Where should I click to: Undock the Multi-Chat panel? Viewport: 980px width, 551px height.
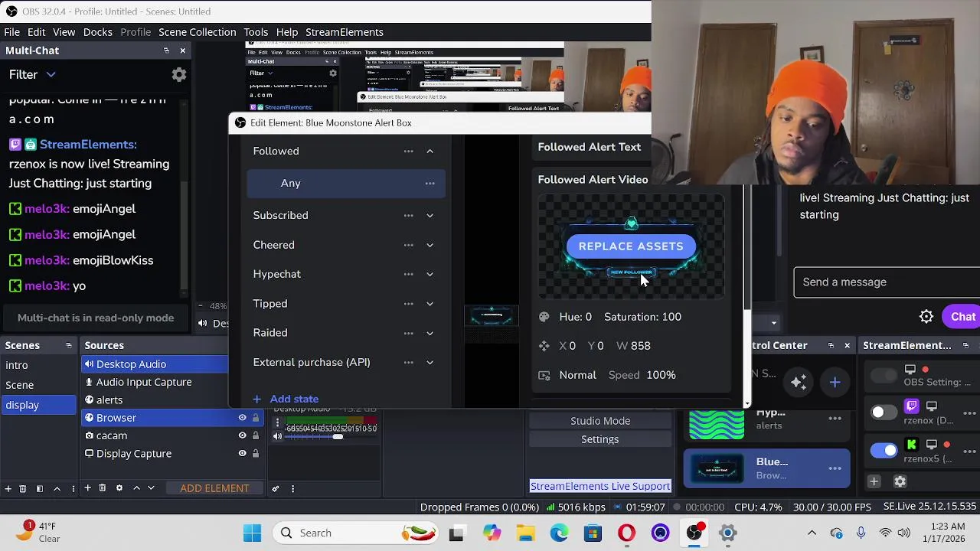(x=166, y=51)
